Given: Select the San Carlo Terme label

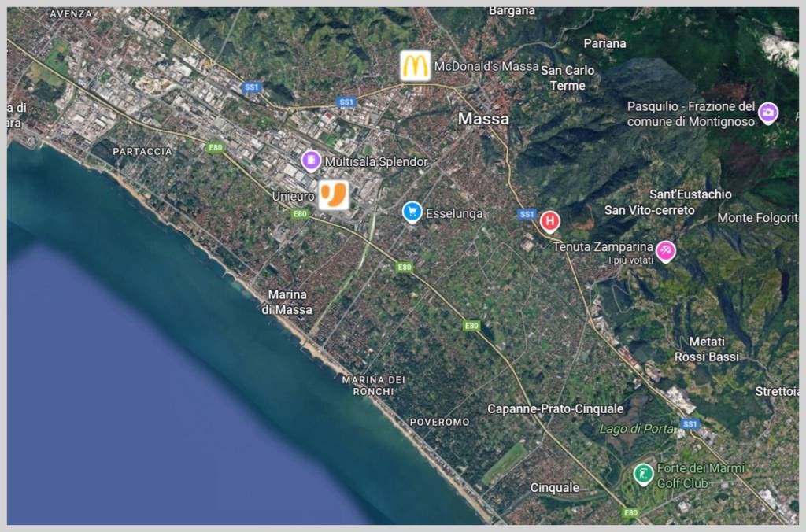Looking at the screenshot, I should [568, 78].
